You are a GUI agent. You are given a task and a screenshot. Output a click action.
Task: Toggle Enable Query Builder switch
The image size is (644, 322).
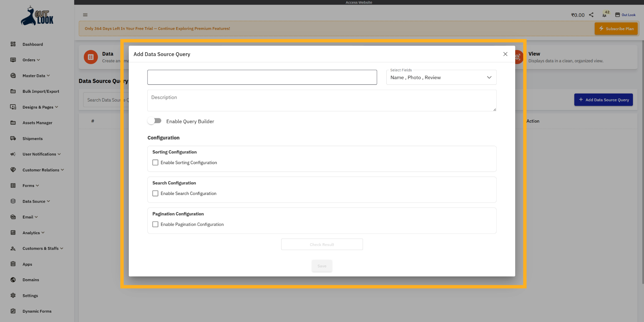coord(154,120)
